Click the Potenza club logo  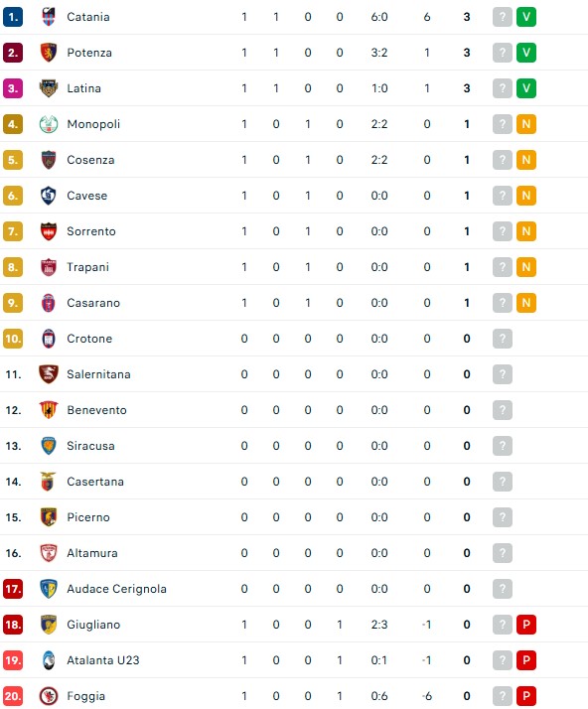pyautogui.click(x=49, y=53)
